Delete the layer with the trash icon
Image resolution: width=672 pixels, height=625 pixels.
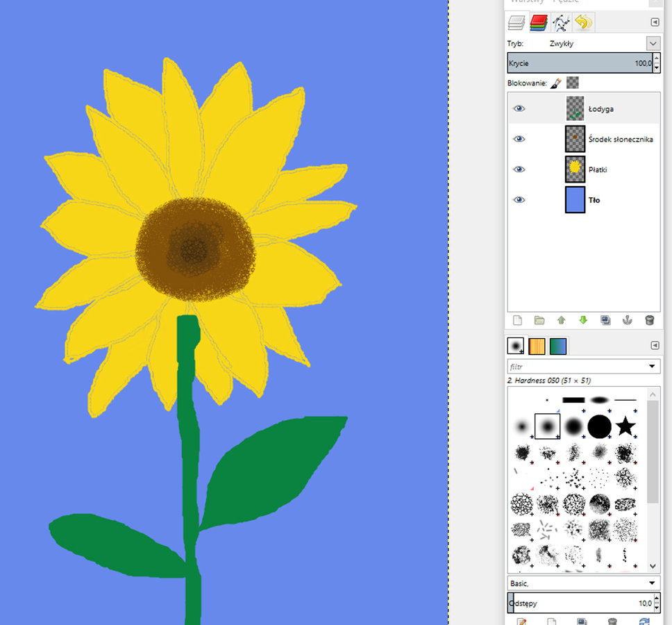click(649, 320)
